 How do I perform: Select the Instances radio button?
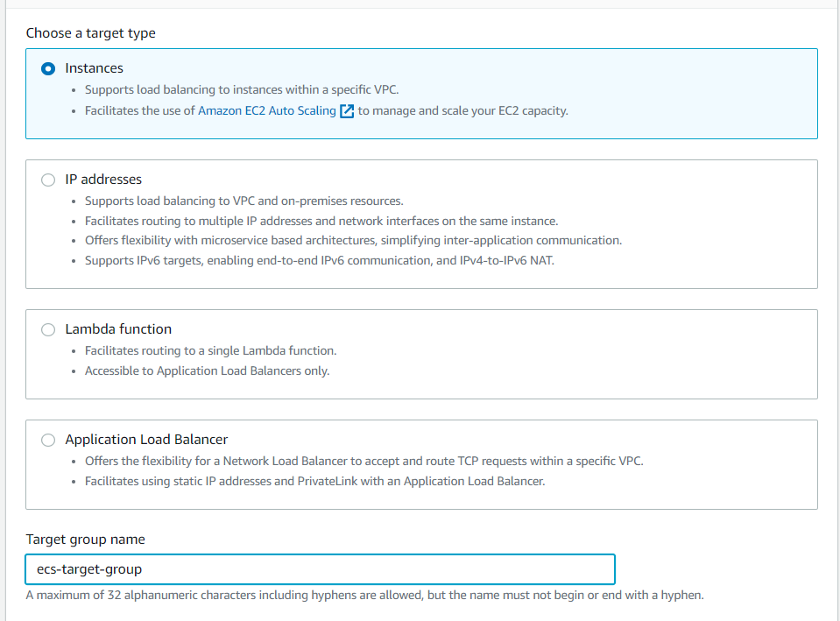pos(48,68)
